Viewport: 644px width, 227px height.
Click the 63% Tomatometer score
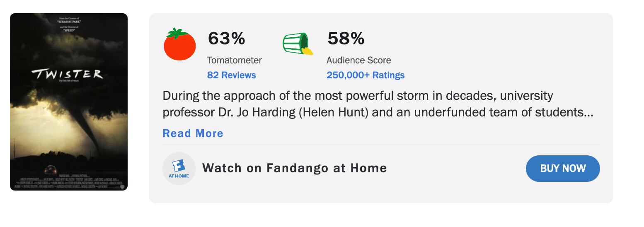226,39
